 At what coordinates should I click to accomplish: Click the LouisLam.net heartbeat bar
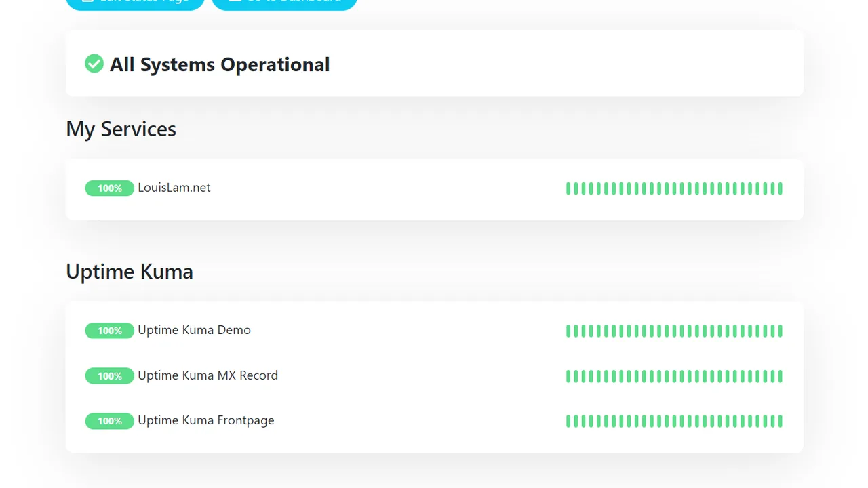pyautogui.click(x=674, y=188)
